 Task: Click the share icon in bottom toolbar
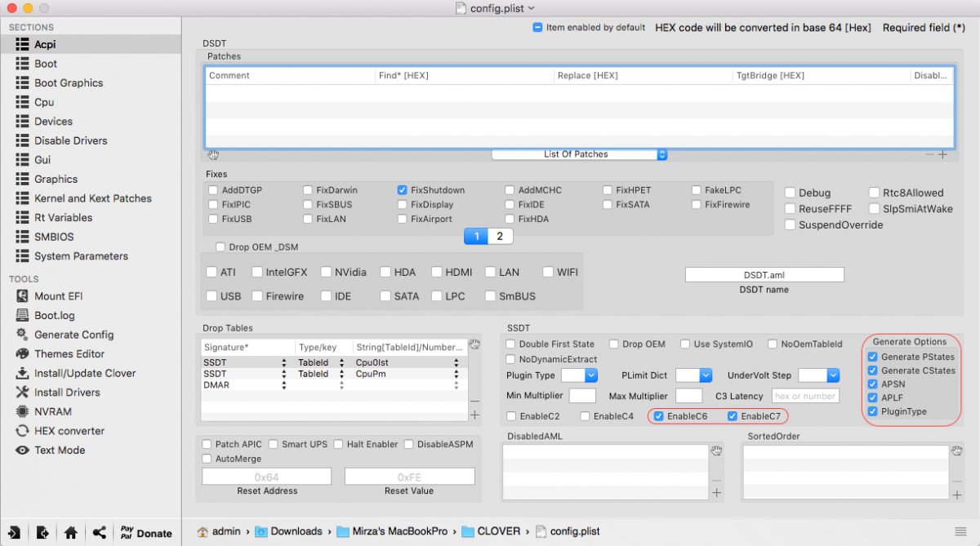pos(99,533)
